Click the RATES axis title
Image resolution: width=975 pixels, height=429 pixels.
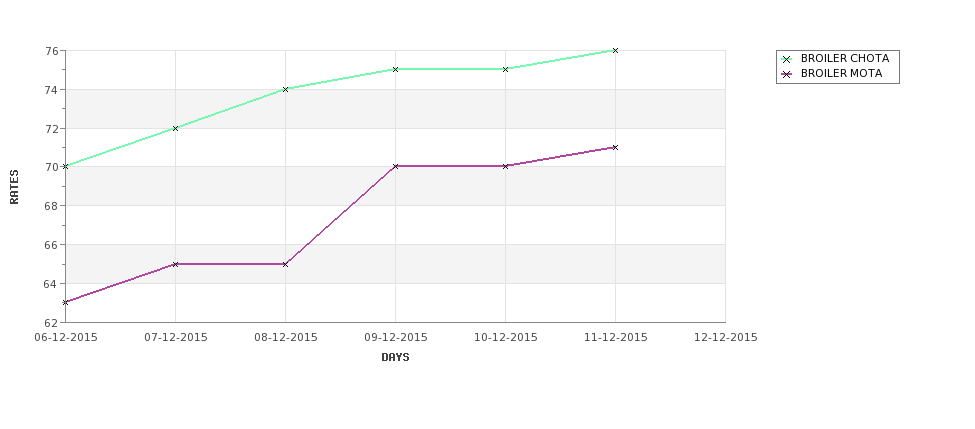(14, 187)
